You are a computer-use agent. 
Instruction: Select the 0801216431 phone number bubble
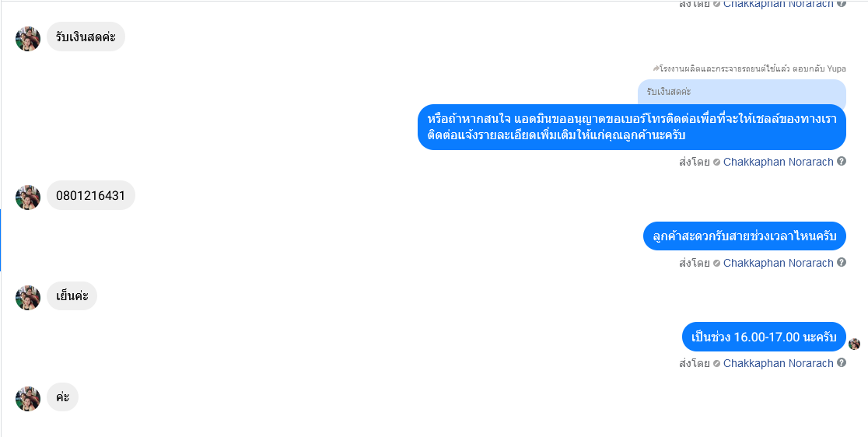pos(91,195)
